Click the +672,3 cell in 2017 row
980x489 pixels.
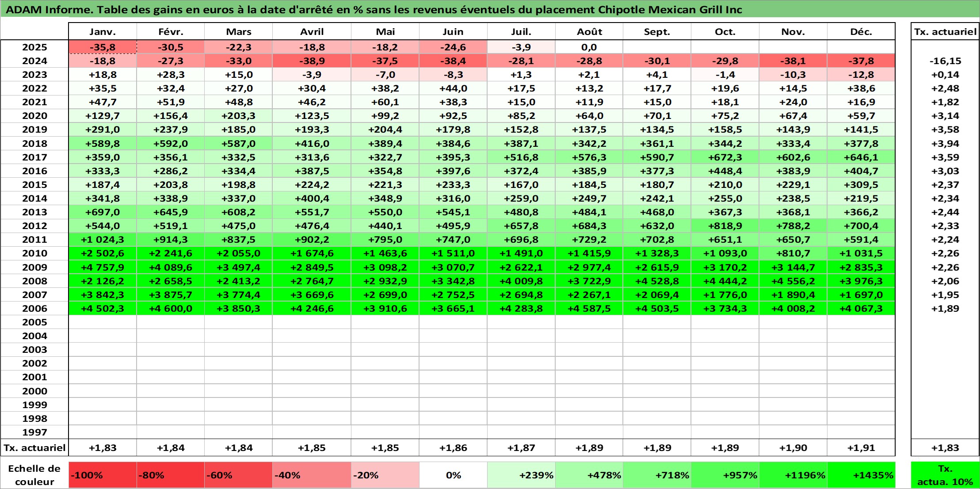pos(725,157)
